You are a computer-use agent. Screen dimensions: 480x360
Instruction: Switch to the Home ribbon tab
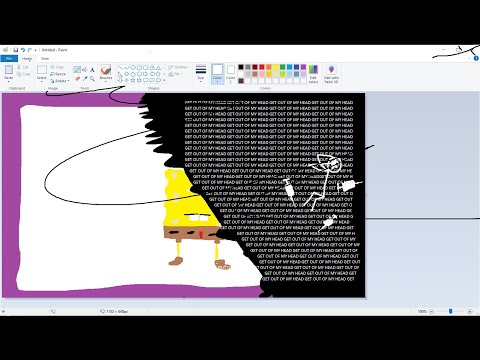27,59
